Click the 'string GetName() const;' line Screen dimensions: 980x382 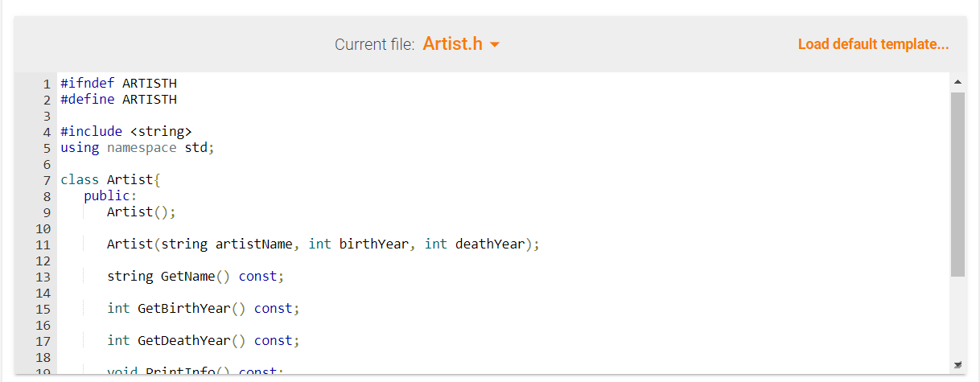coord(196,277)
